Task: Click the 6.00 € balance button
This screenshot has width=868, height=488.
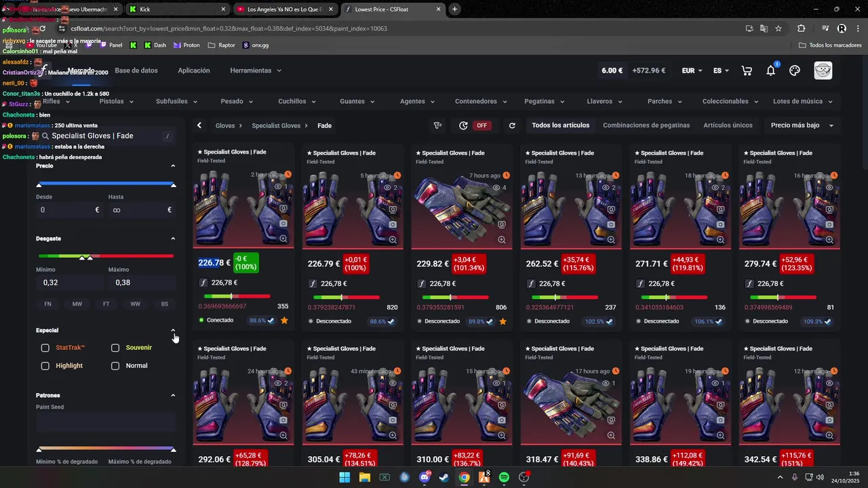Action: click(612, 70)
